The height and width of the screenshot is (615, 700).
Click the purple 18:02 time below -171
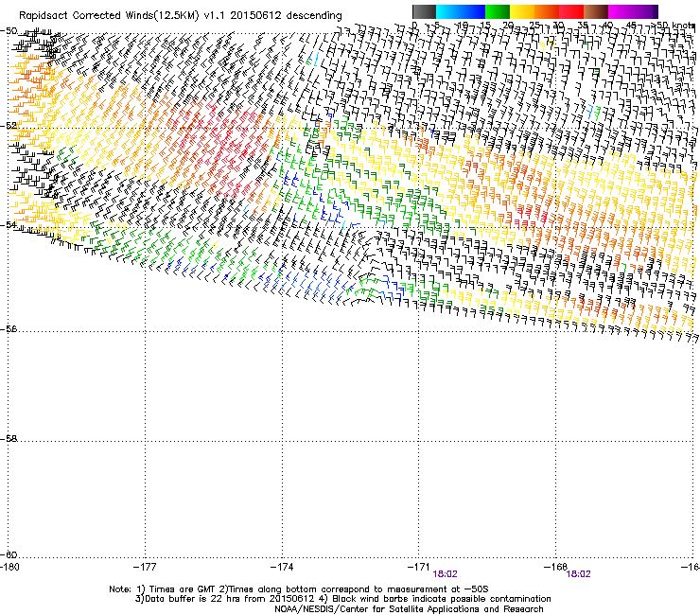[x=446, y=574]
